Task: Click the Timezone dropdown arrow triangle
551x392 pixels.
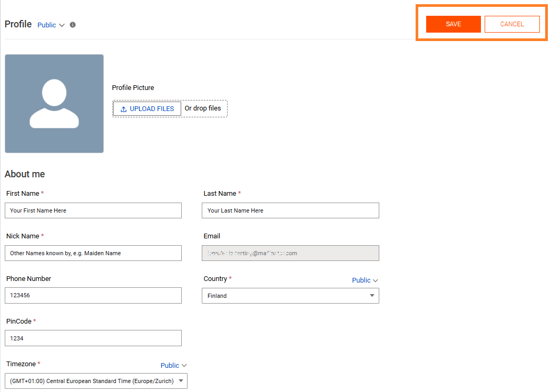Action: pyautogui.click(x=181, y=381)
